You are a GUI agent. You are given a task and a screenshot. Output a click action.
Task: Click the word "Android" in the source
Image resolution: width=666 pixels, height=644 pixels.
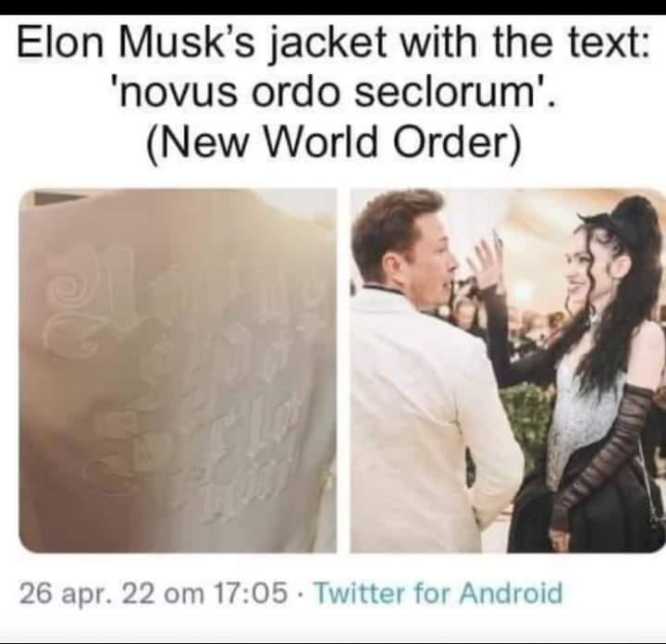511,593
